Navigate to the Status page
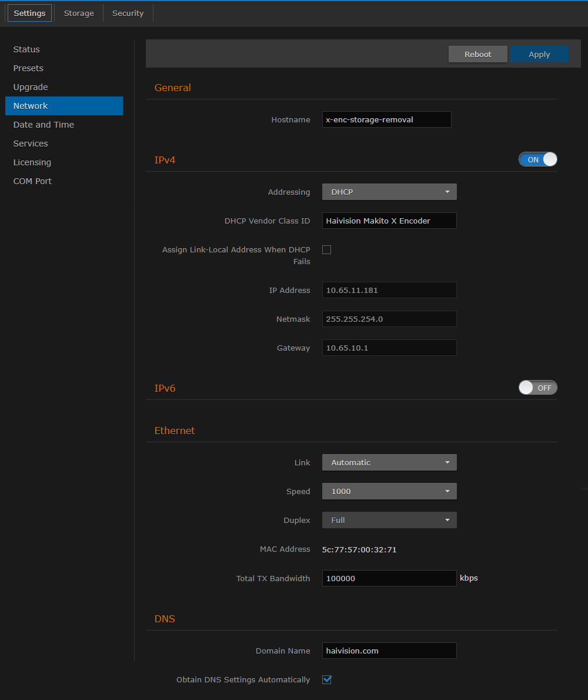Screen dimensions: 588x700 [26, 49]
